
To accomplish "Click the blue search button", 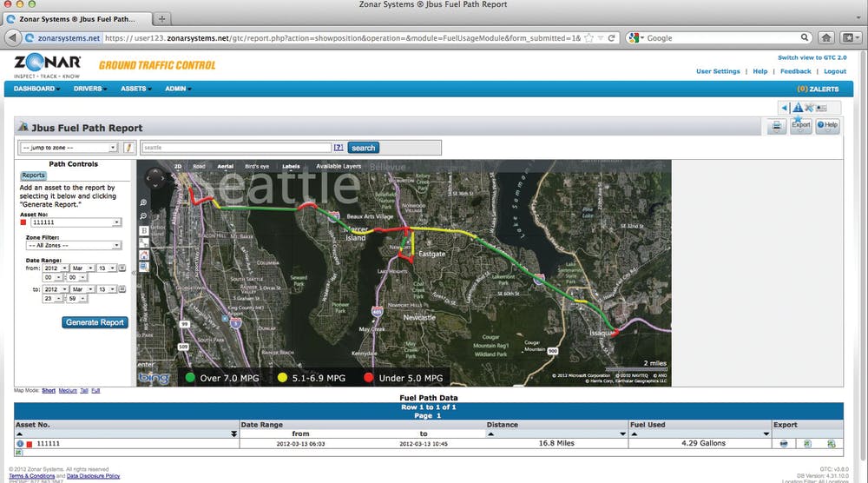I will click(x=363, y=148).
